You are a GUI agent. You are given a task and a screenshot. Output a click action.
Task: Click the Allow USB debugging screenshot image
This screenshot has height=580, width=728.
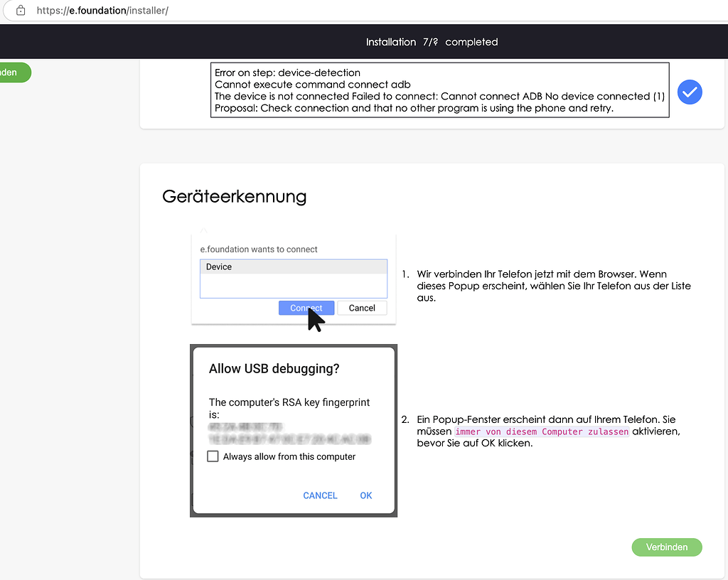[x=294, y=431]
